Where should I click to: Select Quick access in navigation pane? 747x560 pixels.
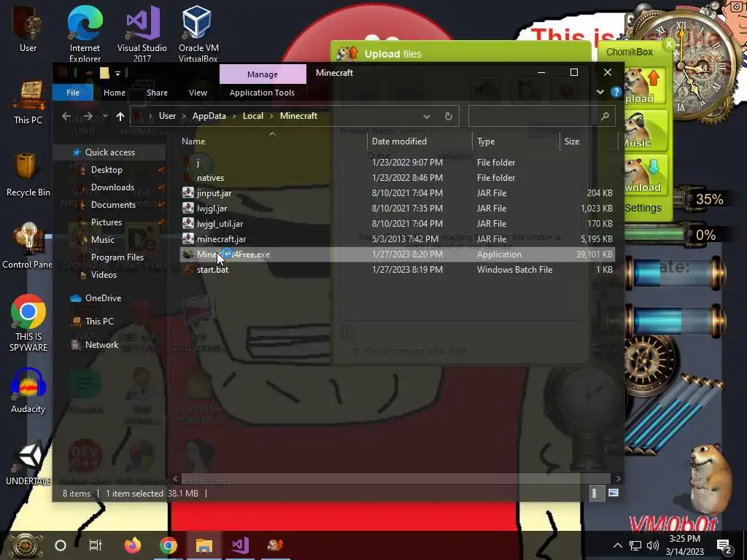click(x=109, y=152)
